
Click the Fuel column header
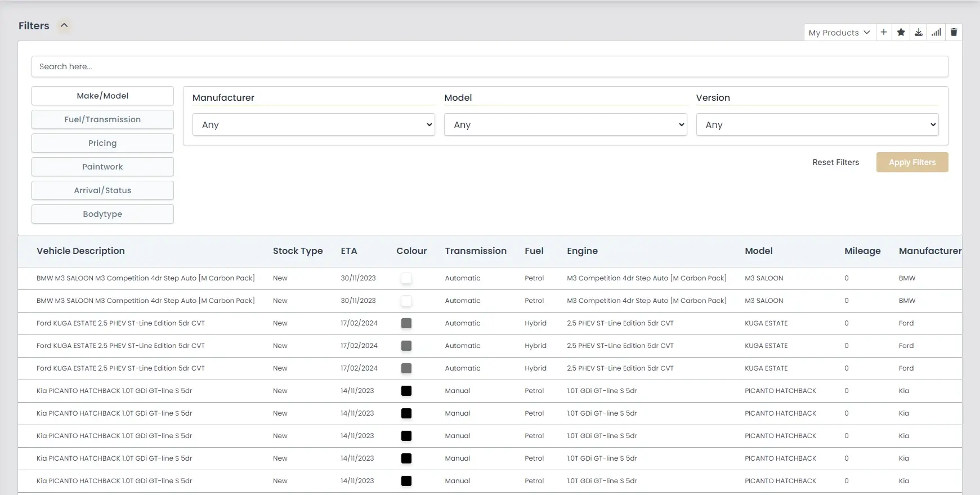tap(534, 251)
